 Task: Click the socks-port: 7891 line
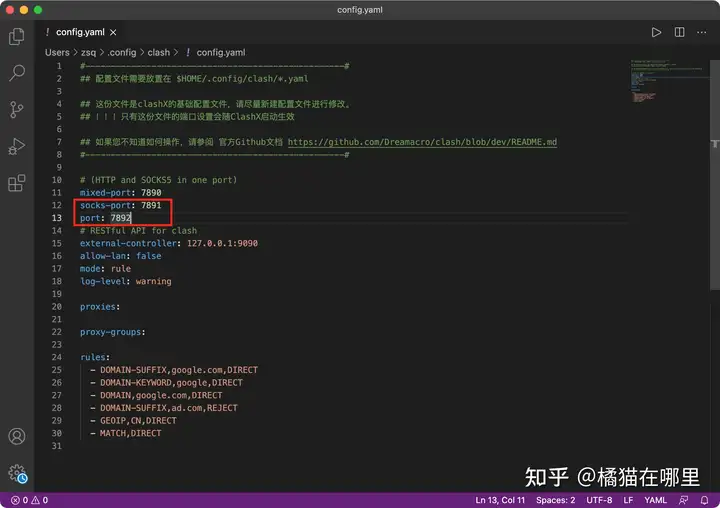pyautogui.click(x=120, y=205)
